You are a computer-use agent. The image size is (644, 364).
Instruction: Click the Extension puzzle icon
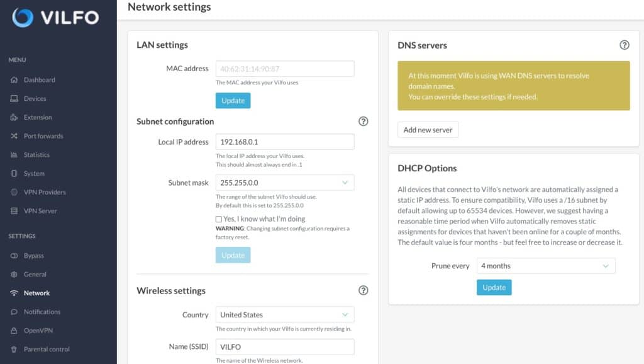tap(14, 117)
